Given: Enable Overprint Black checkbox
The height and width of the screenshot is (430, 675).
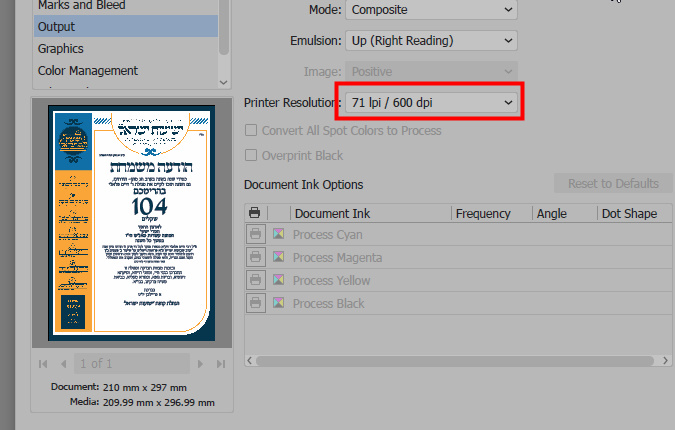Looking at the screenshot, I should click(251, 155).
